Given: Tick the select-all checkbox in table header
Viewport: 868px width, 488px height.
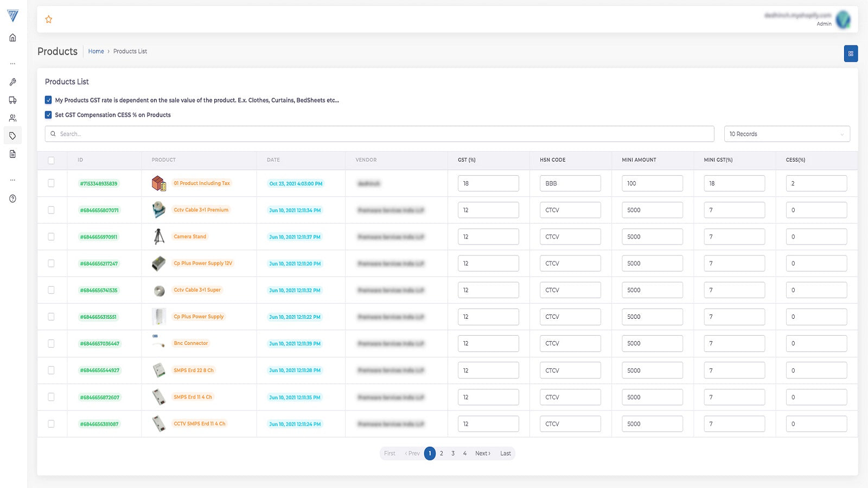Looking at the screenshot, I should (x=51, y=160).
